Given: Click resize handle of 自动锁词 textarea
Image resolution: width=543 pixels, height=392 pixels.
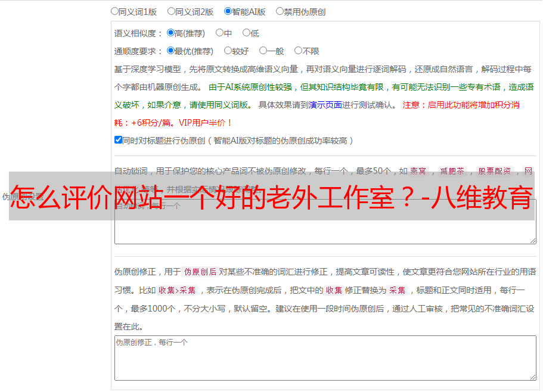Looking at the screenshot, I should [x=533, y=241].
